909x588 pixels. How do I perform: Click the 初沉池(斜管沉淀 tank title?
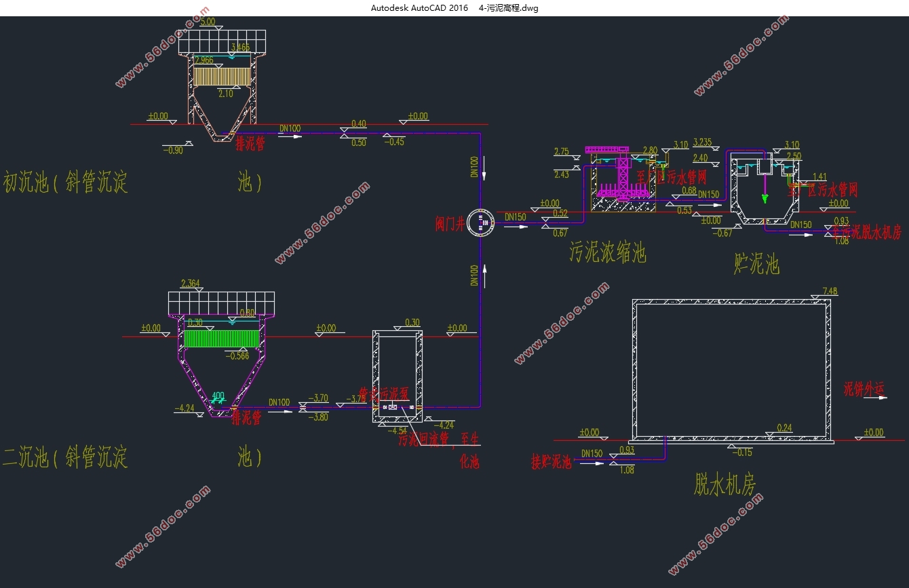tap(66, 182)
